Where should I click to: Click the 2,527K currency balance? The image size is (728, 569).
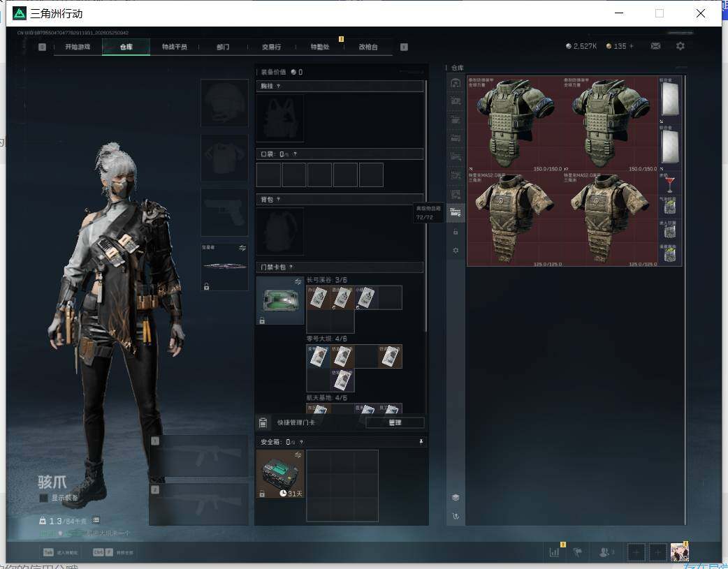(581, 46)
